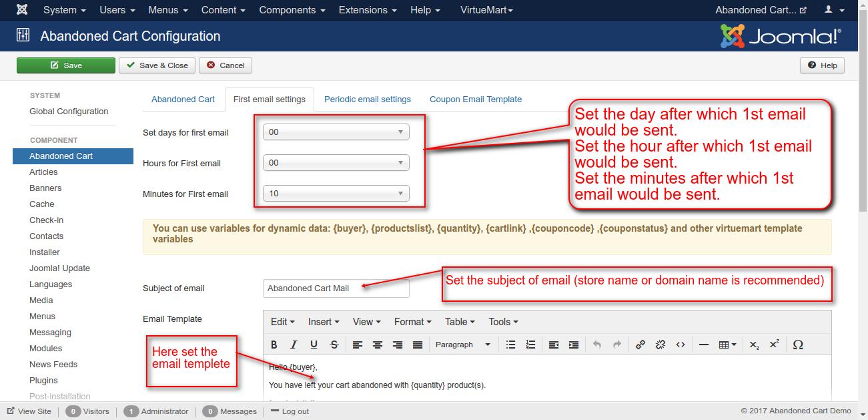This screenshot has height=420, width=868.
Task: Open the Content menu
Action: click(x=224, y=10)
